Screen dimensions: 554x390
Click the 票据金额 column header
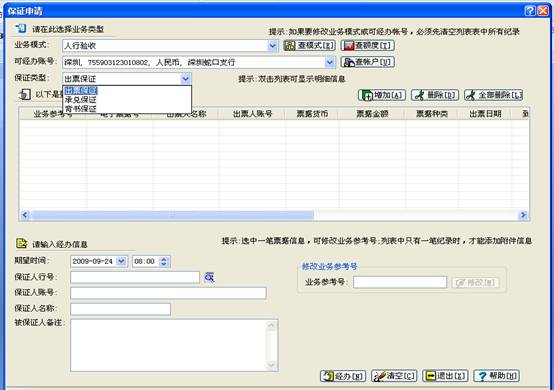click(372, 114)
